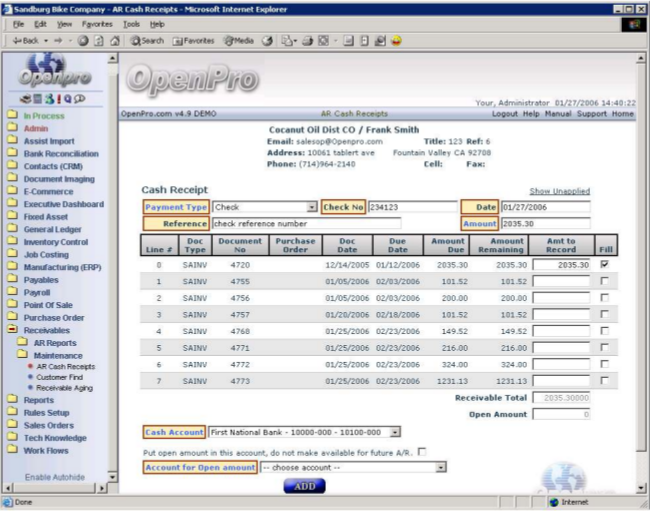Click the Show Unapplied link
Image resolution: width=650 pixels, height=512 pixels.
click(x=559, y=191)
